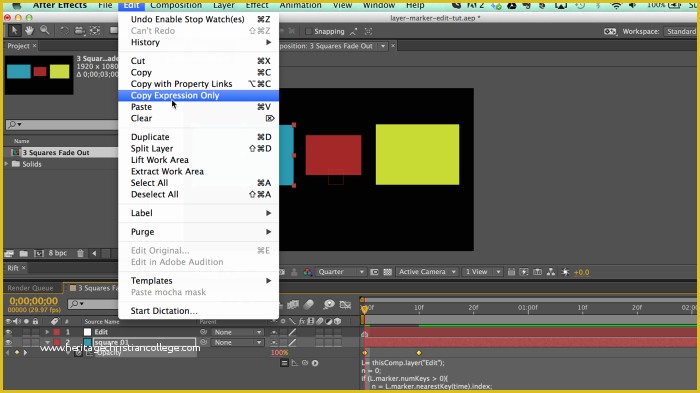Viewport: 700px width, 393px height.
Task: Collapse the square 01 layer twirl arrow
Action: pos(47,343)
